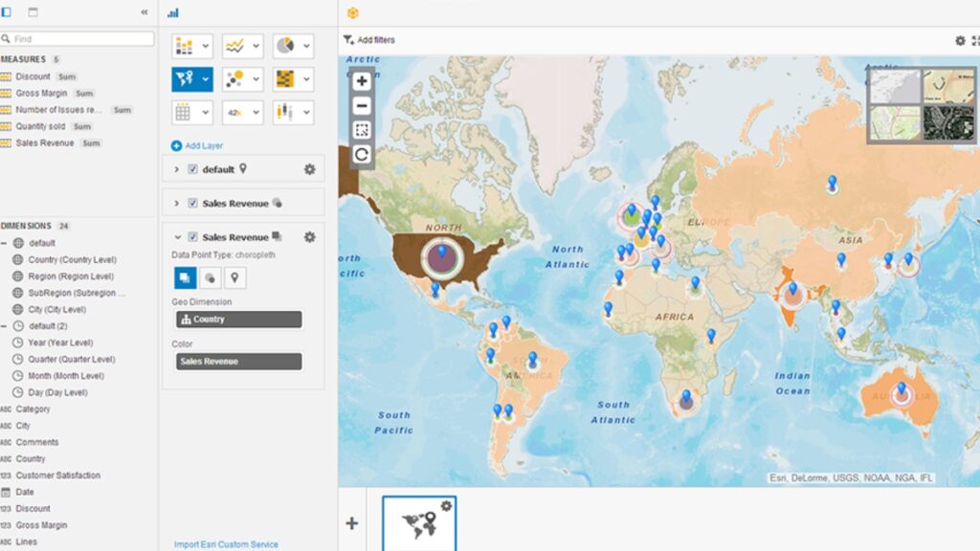The height and width of the screenshot is (551, 980).
Task: Open settings gear for default layer
Action: tap(309, 169)
